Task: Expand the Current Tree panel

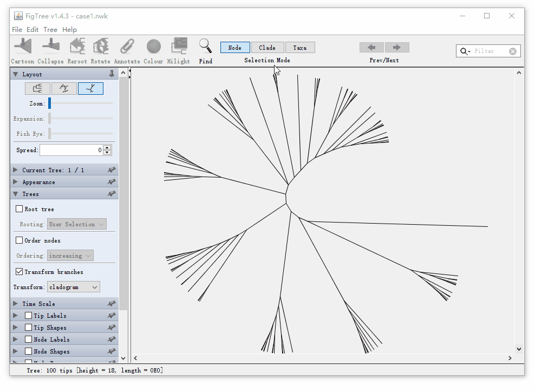Action: (x=15, y=170)
